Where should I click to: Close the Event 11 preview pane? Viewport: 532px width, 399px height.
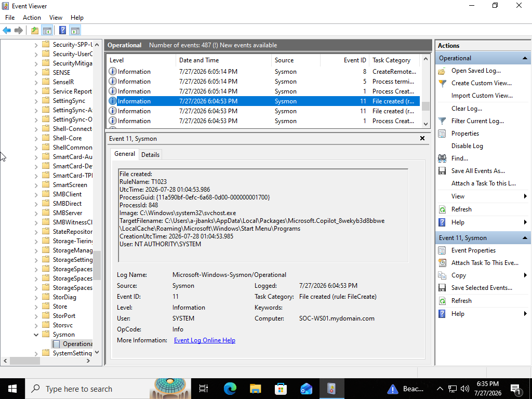tap(422, 138)
